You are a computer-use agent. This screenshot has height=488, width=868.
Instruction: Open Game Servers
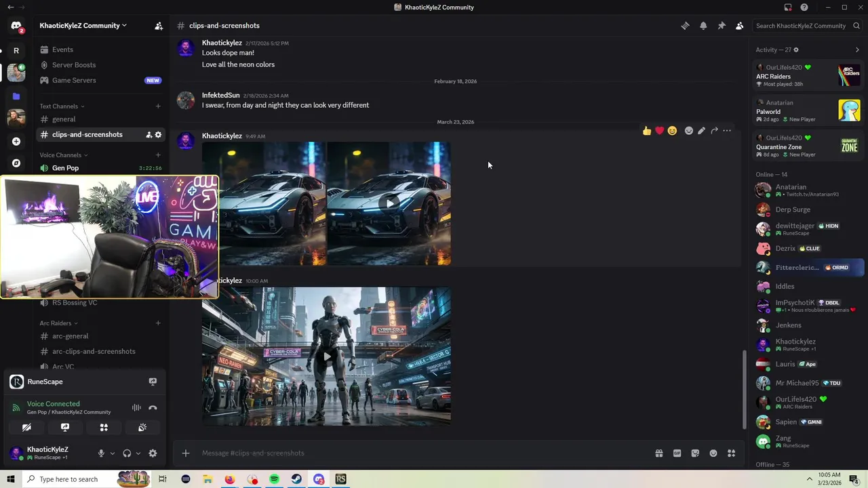tap(100, 80)
